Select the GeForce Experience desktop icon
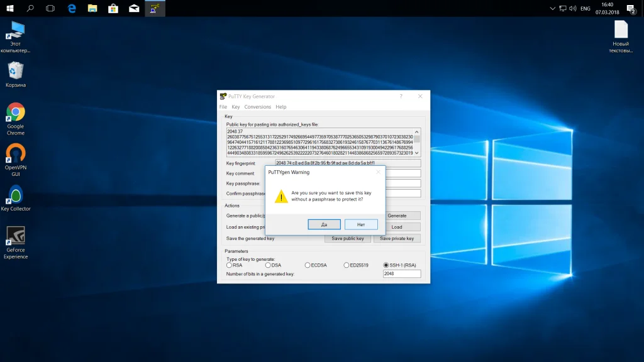This screenshot has width=644, height=362. pos(16,243)
